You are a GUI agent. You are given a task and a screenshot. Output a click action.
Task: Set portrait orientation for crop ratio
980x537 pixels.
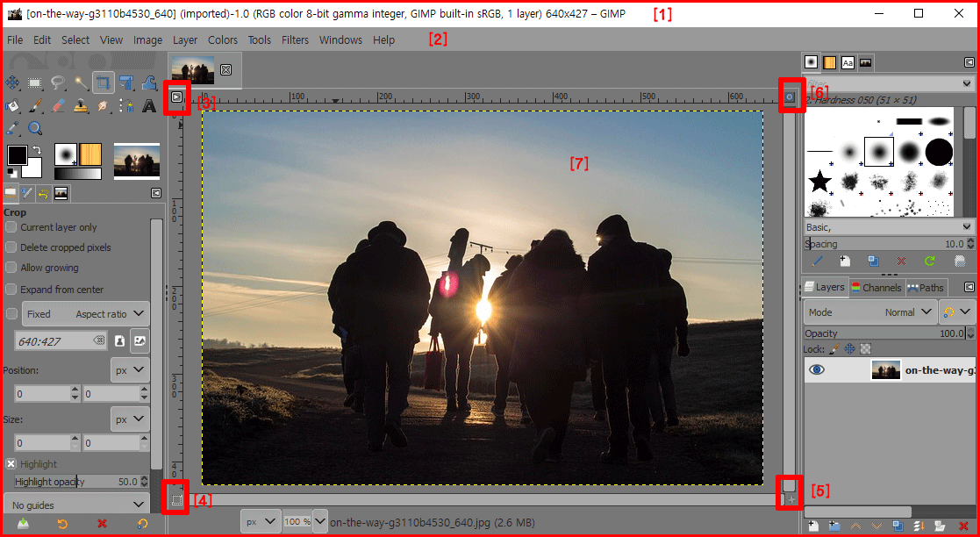120,340
